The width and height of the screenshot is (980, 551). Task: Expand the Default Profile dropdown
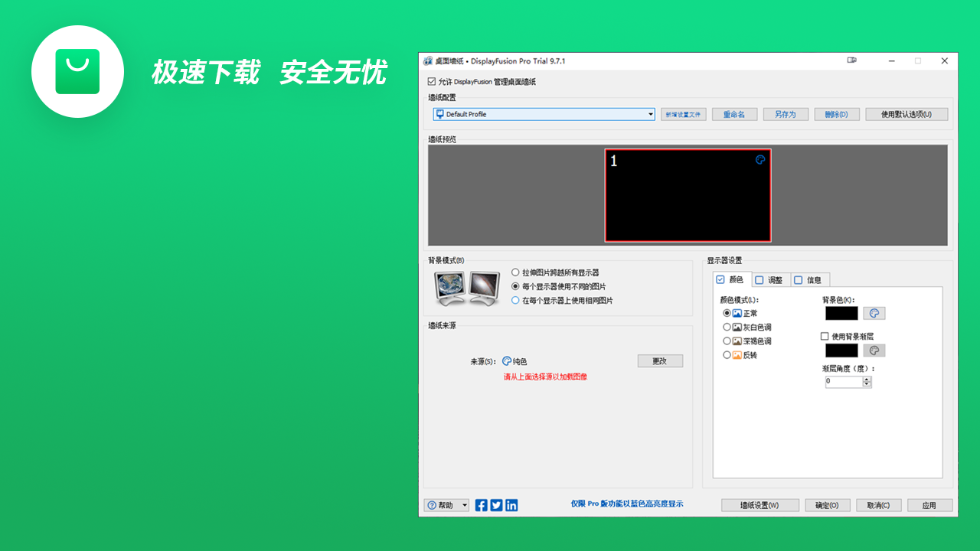click(x=651, y=114)
